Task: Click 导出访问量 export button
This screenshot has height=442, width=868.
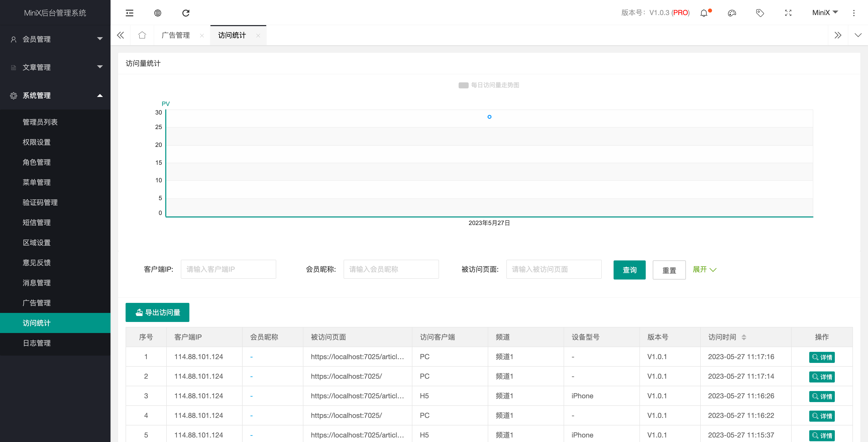Action: click(157, 312)
